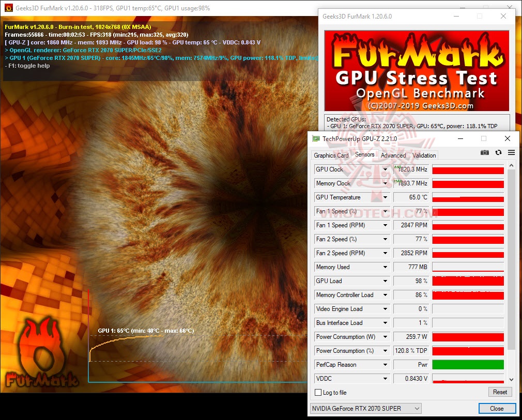Click the GPU-Z refresh icon

click(x=498, y=152)
